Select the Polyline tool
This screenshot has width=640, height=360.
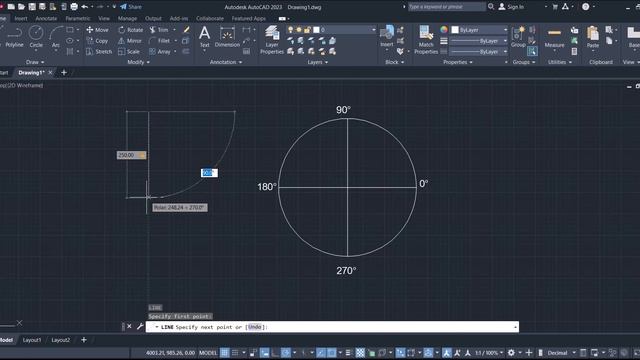point(14,37)
